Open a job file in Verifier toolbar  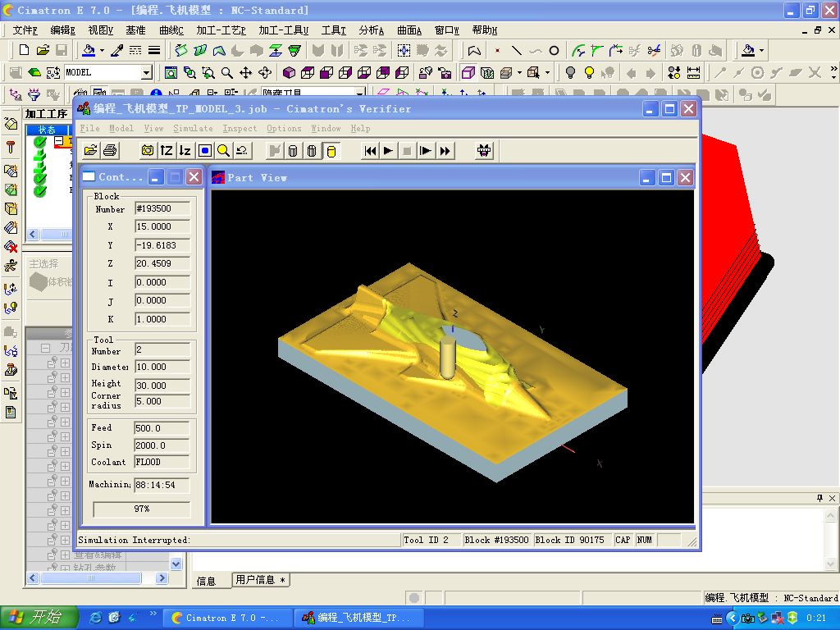(x=91, y=151)
